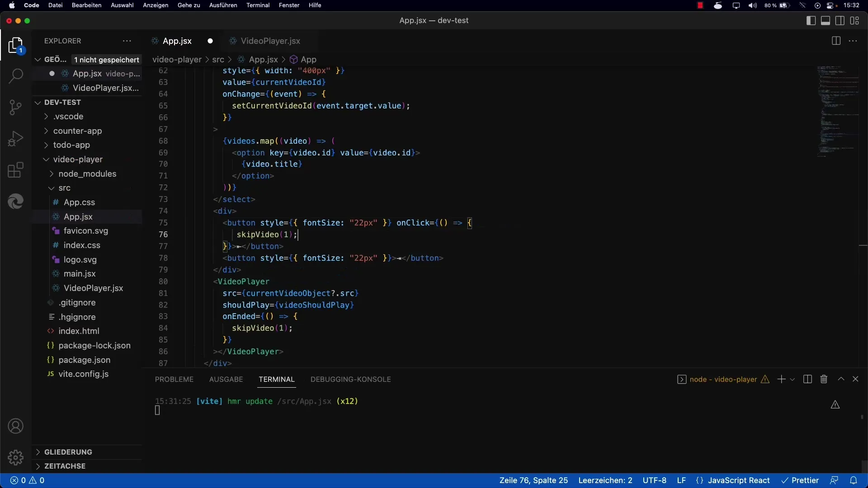This screenshot has width=868, height=488.
Task: Toggle secondary sidebar layout icon
Action: [840, 21]
